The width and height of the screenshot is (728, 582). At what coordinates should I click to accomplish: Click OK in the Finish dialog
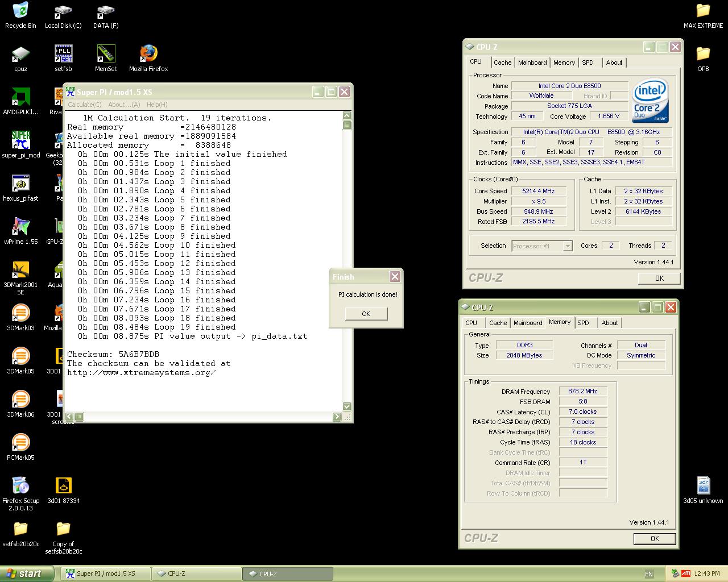[x=366, y=314]
